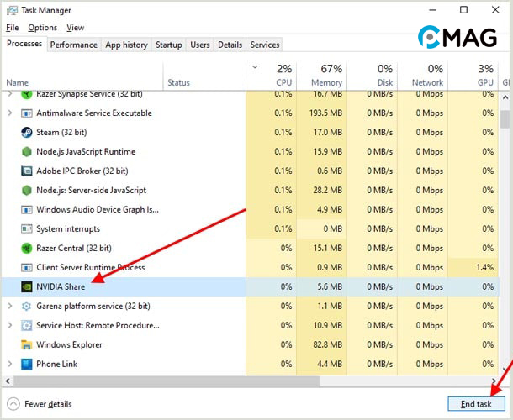513x420 pixels.
Task: Click the Fewer details link
Action: [48, 404]
